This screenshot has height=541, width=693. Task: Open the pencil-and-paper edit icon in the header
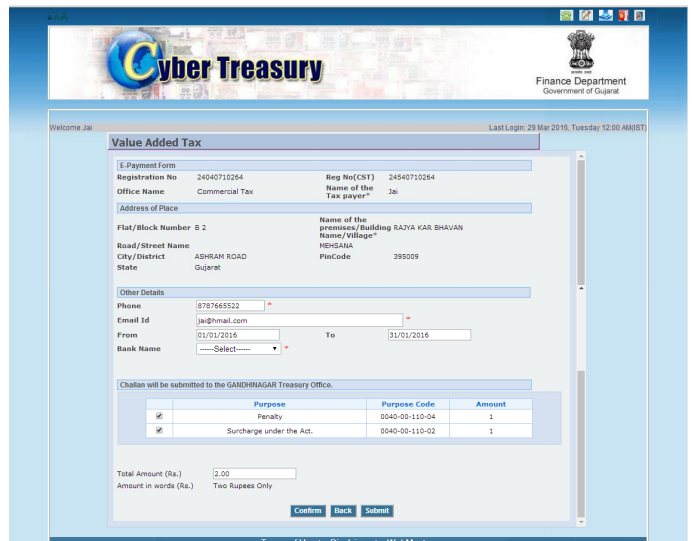(x=586, y=15)
